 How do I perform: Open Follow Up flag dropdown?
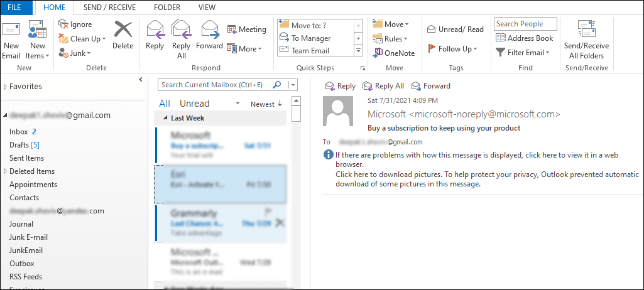(452, 49)
